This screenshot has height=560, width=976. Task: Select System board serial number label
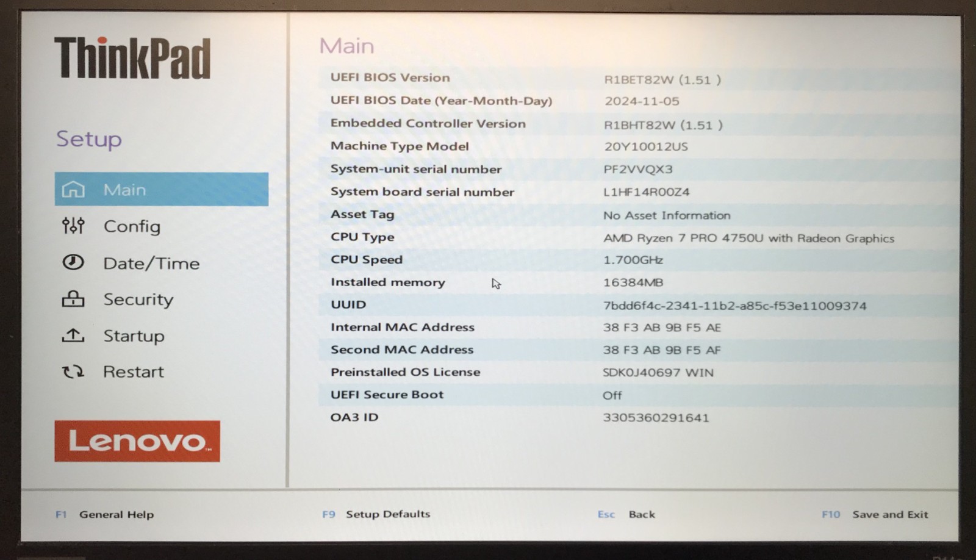422,192
